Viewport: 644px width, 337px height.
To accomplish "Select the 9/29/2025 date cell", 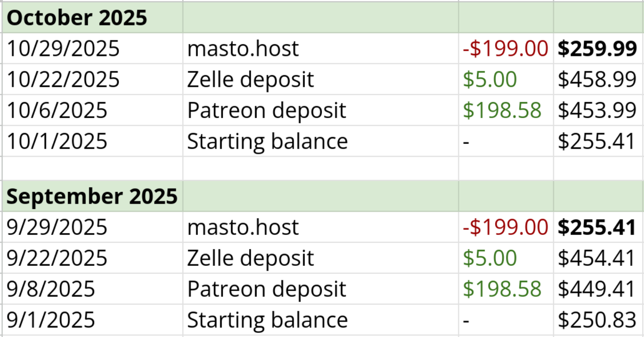I will click(57, 227).
